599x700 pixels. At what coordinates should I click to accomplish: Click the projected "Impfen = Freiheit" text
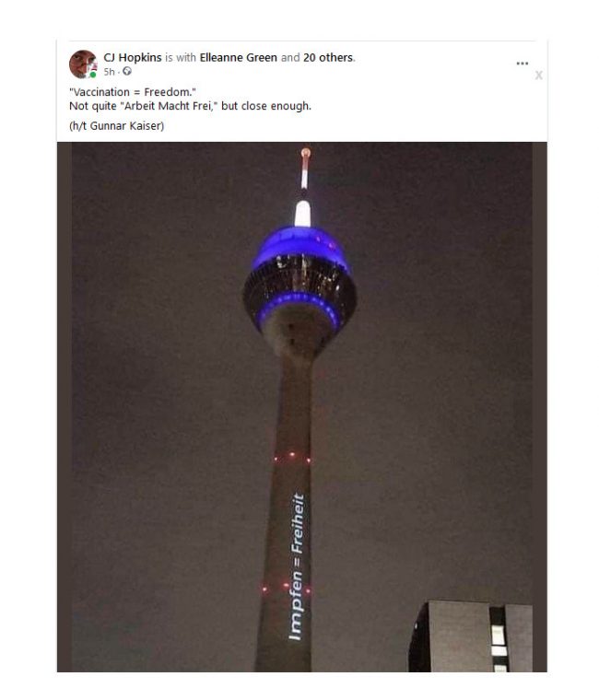point(296,566)
